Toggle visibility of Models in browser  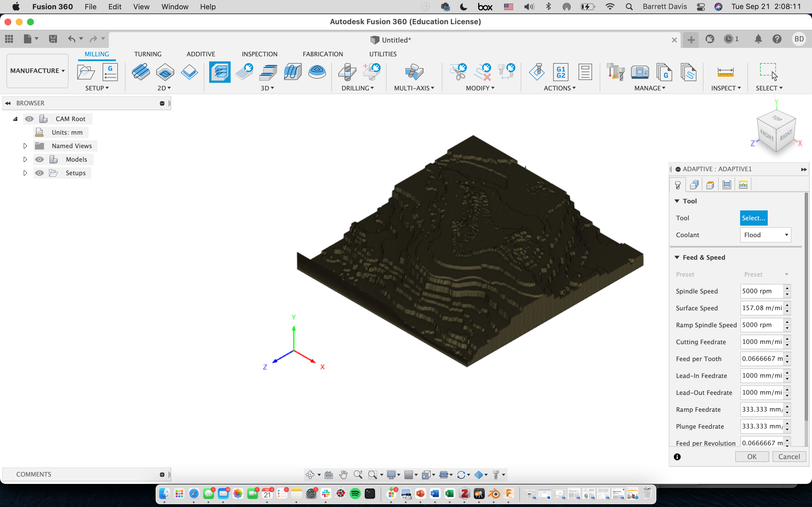(x=39, y=159)
